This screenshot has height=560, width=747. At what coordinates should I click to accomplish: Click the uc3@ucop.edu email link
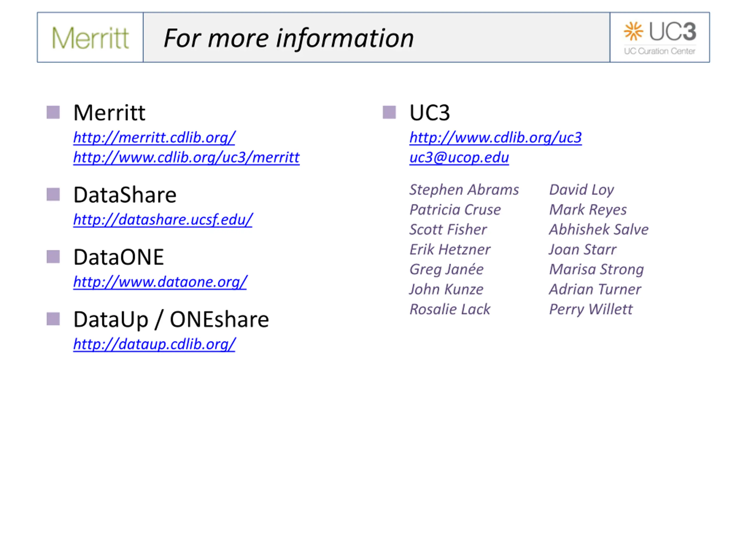(459, 157)
